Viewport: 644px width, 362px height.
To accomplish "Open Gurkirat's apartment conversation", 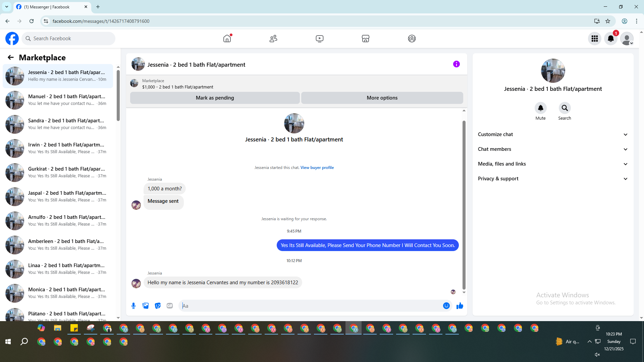I will pyautogui.click(x=58, y=173).
